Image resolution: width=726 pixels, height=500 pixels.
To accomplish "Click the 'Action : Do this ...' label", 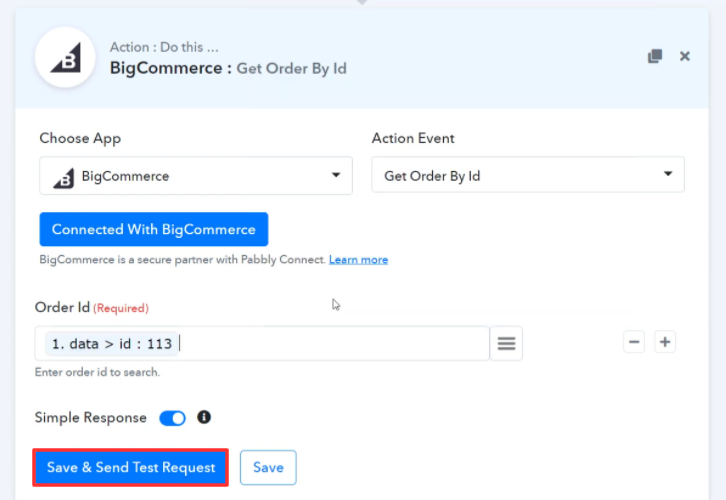I will (x=164, y=47).
